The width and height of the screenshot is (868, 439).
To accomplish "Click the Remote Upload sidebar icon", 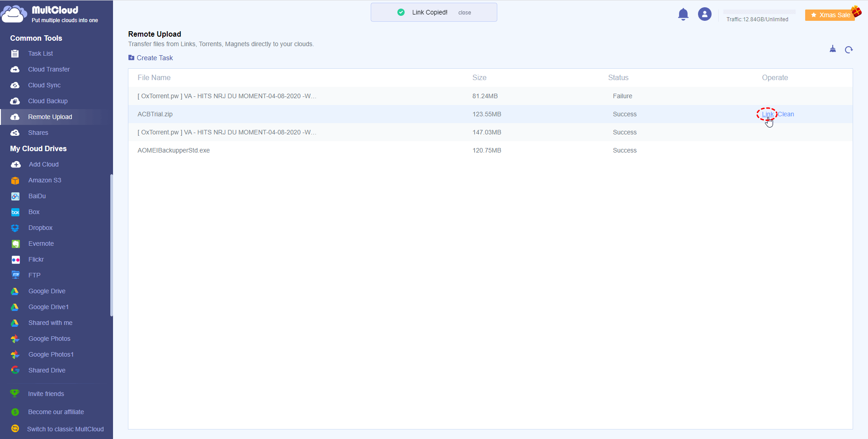I will click(x=15, y=117).
